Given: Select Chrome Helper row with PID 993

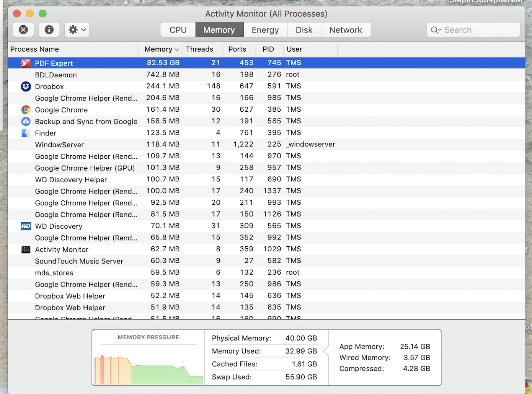Looking at the screenshot, I should tap(266, 203).
